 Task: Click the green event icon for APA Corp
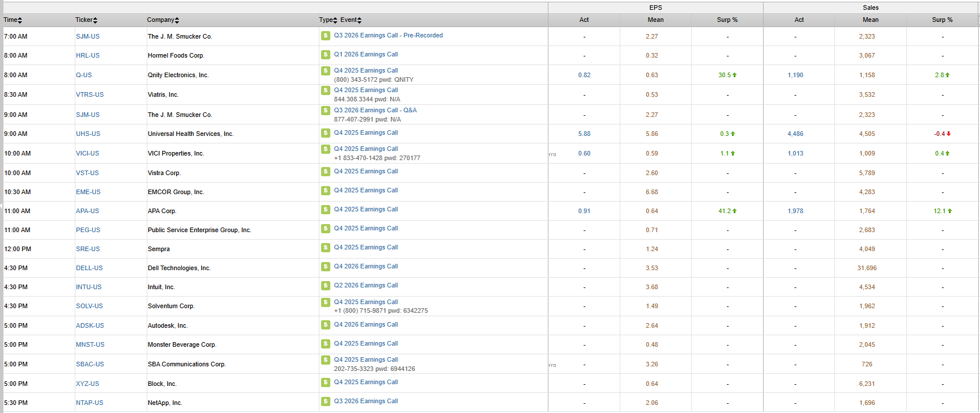point(326,210)
